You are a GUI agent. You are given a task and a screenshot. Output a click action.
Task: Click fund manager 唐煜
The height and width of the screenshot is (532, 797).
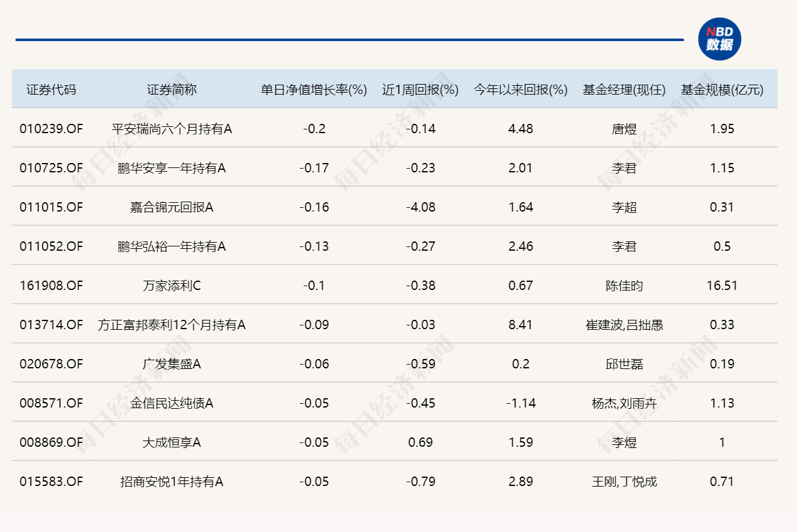tap(625, 129)
